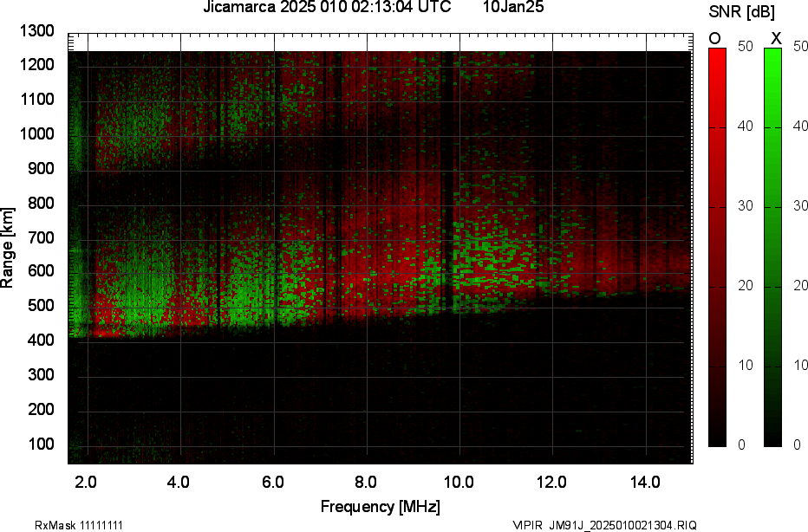This screenshot has height=532, width=808.
Task: Click the '1300' range tick label
Action: pyautogui.click(x=37, y=31)
